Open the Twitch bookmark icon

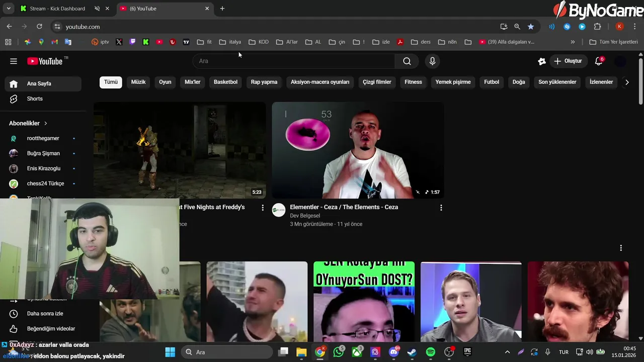coord(132,42)
